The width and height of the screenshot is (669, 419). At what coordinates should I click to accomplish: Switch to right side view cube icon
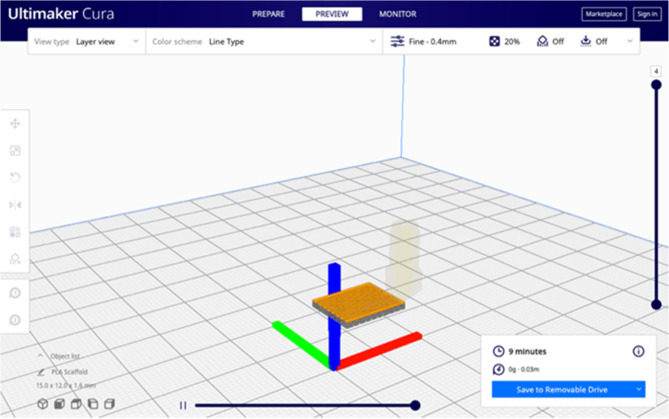(110, 404)
